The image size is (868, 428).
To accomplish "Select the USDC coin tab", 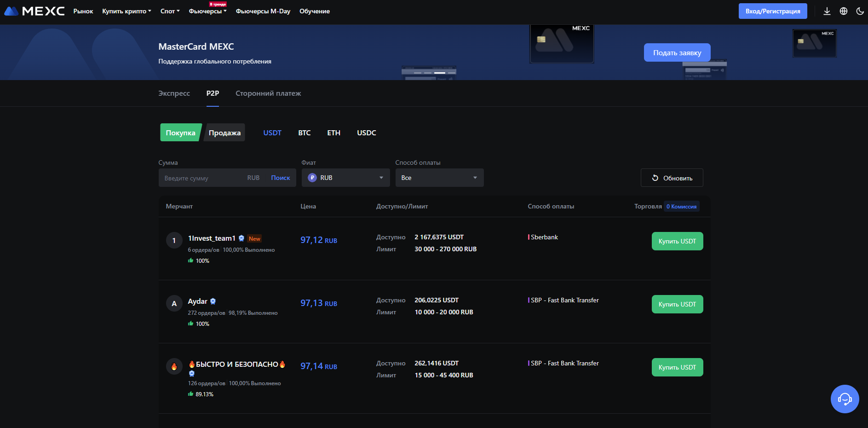I will 367,133.
